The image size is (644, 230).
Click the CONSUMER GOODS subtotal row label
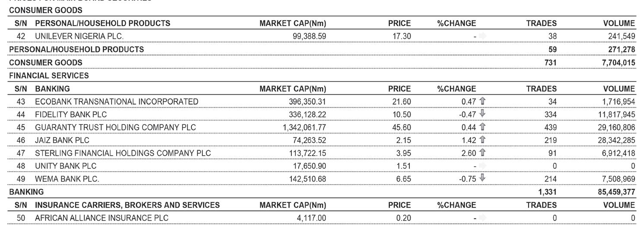click(46, 62)
